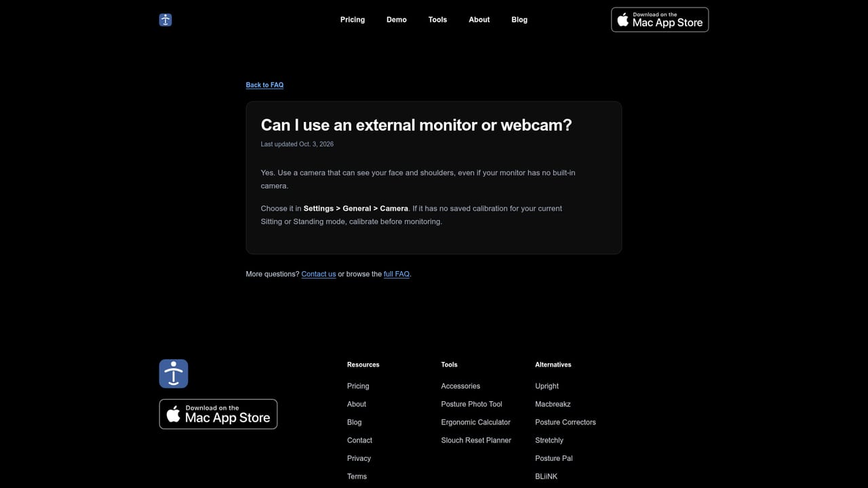Open Accessories under footer Tools
This screenshot has width=868, height=488.
pos(460,386)
